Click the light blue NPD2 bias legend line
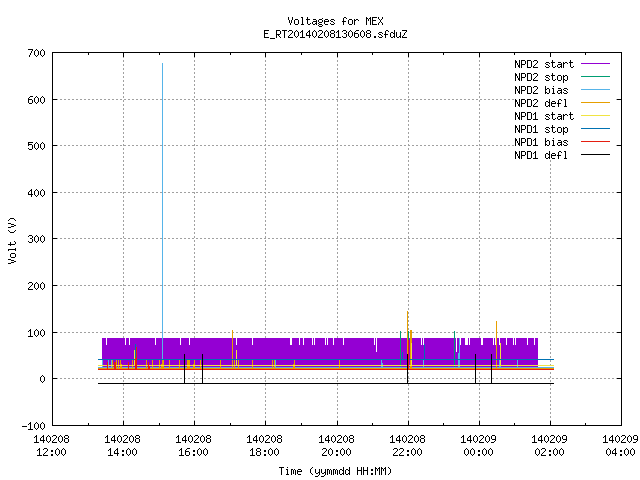 click(595, 90)
